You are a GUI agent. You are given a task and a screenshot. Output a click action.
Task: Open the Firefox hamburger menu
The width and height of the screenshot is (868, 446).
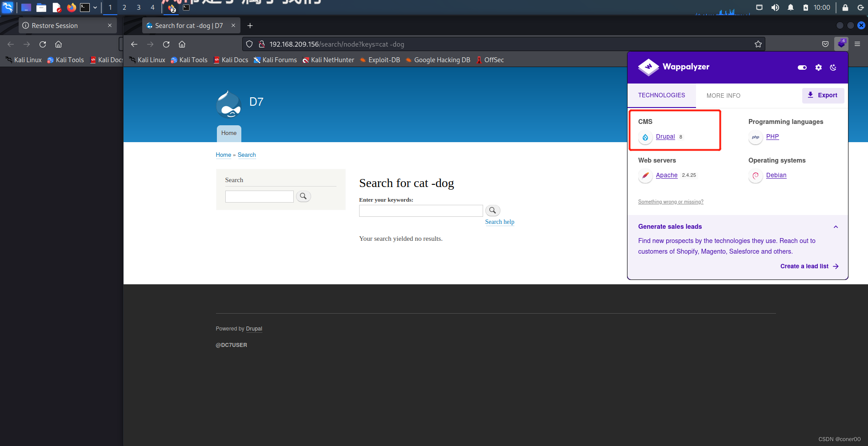pos(857,44)
